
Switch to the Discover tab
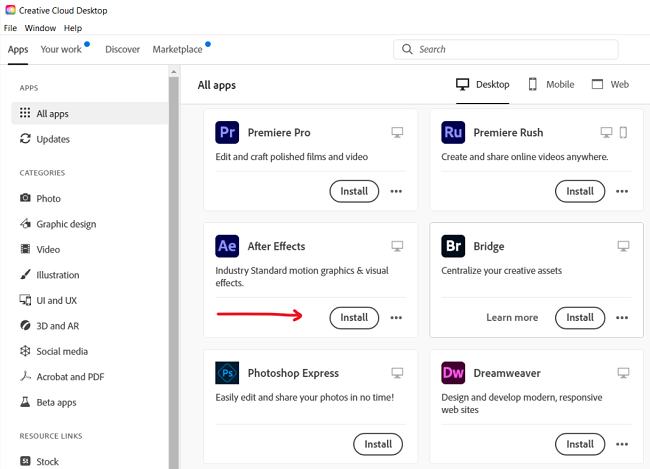point(122,49)
